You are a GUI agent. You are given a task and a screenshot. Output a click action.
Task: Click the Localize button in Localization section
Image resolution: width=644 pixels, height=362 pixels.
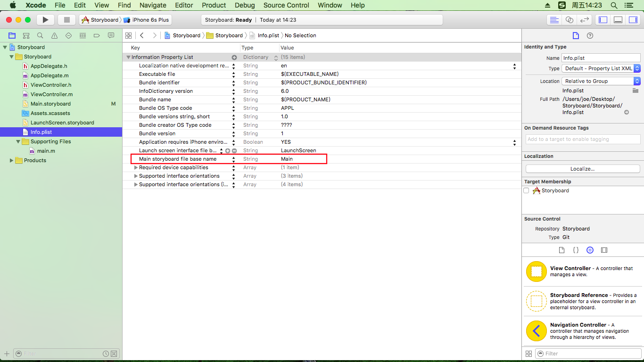pyautogui.click(x=582, y=168)
